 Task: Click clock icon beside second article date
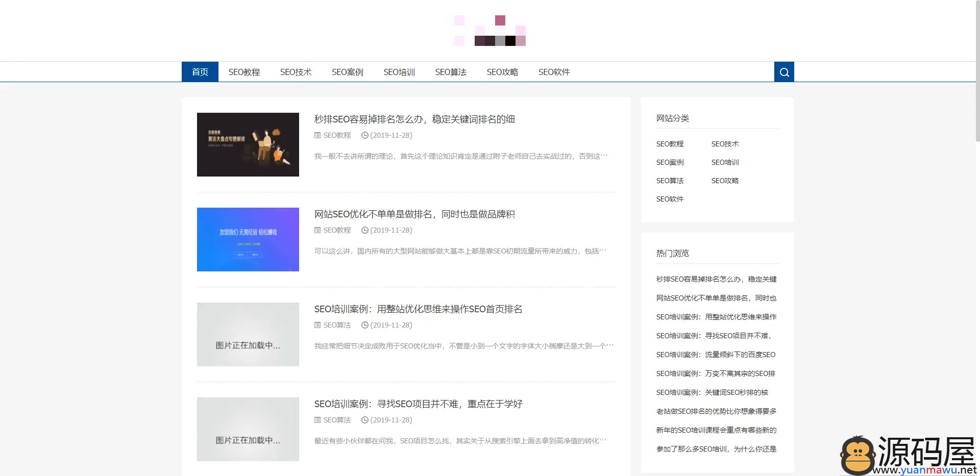point(364,230)
